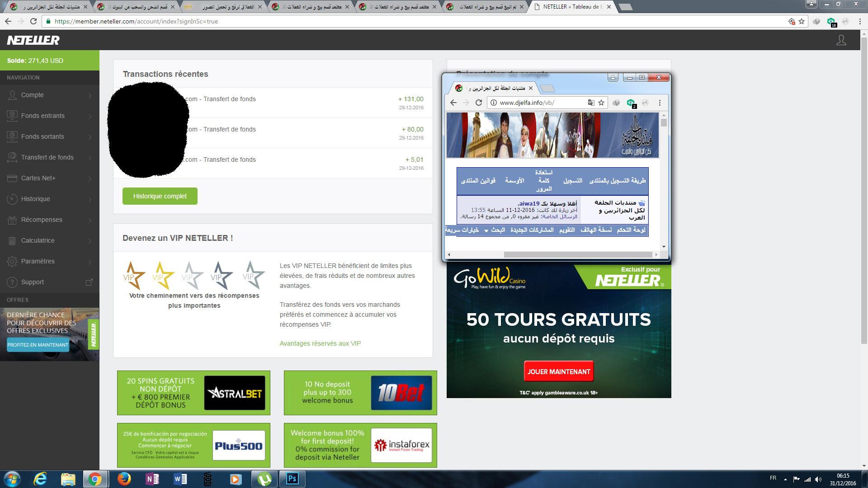The height and width of the screenshot is (488, 868).
Task: Click the Fonds sortants icon
Action: coord(12,136)
